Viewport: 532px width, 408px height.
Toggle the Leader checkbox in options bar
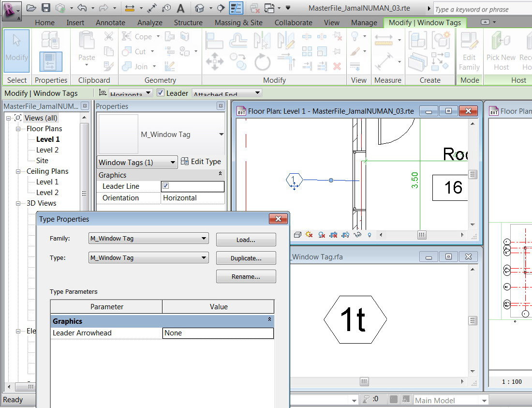point(161,92)
